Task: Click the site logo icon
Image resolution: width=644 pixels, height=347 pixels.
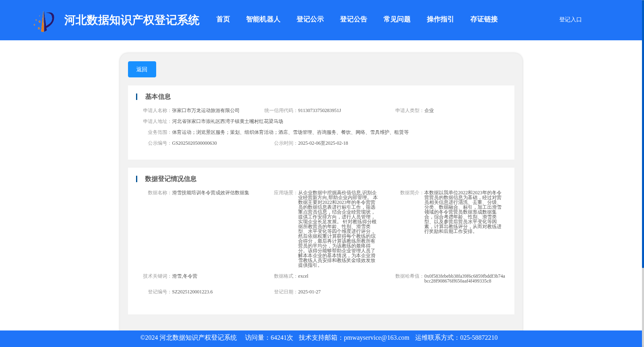Action: tap(44, 21)
